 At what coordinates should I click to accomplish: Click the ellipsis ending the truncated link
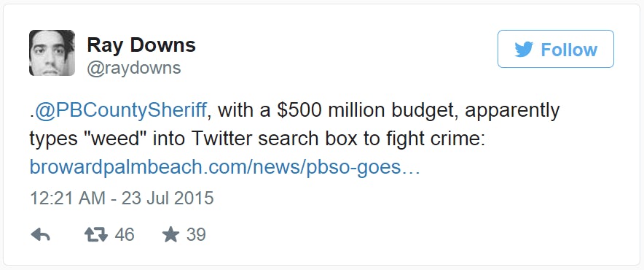(x=410, y=169)
